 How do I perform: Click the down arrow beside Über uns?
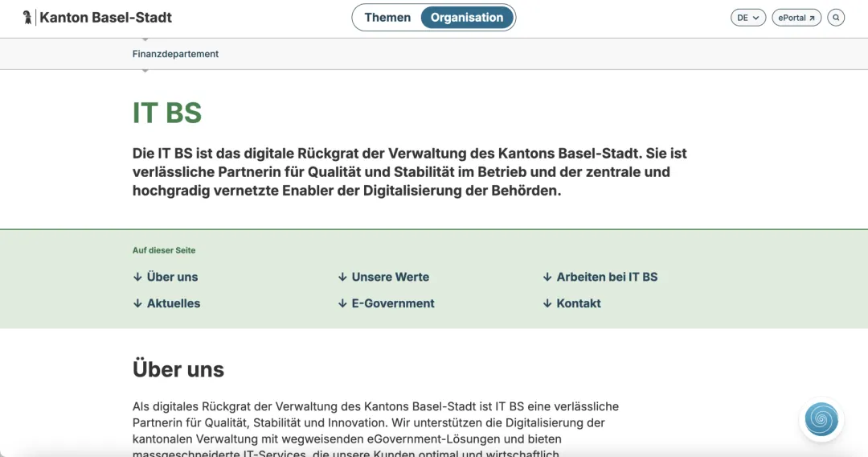click(x=137, y=277)
